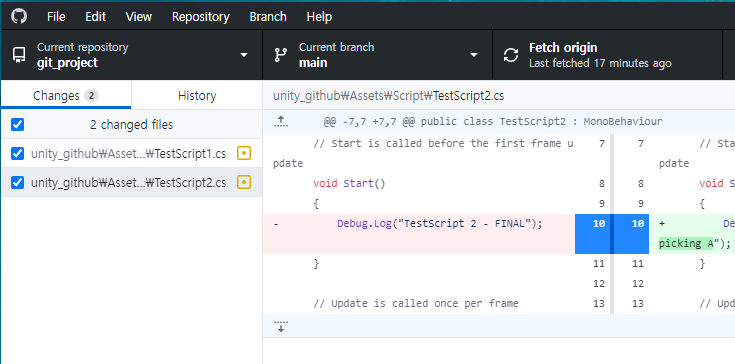
Task: Click the modified status icon for TestScript1.cs
Action: tap(244, 153)
